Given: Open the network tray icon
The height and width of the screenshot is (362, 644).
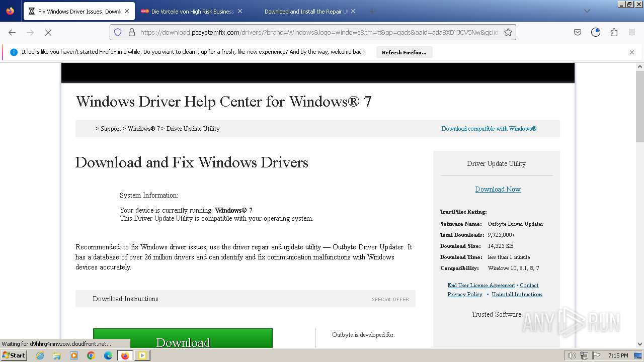Looking at the screenshot, I should click(x=584, y=355).
